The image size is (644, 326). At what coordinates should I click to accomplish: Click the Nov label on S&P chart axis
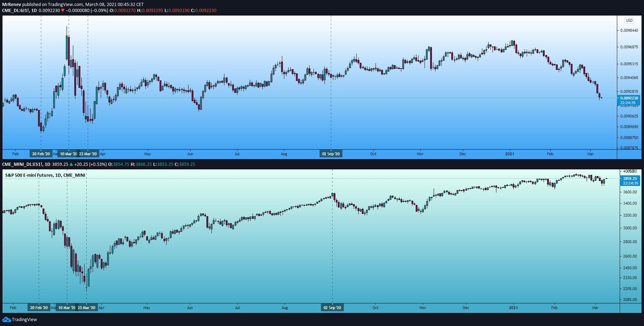pos(423,308)
